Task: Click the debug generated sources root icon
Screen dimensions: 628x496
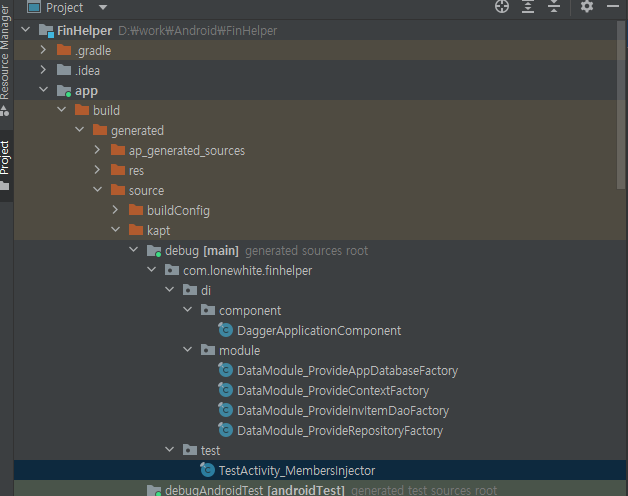Action: 154,251
